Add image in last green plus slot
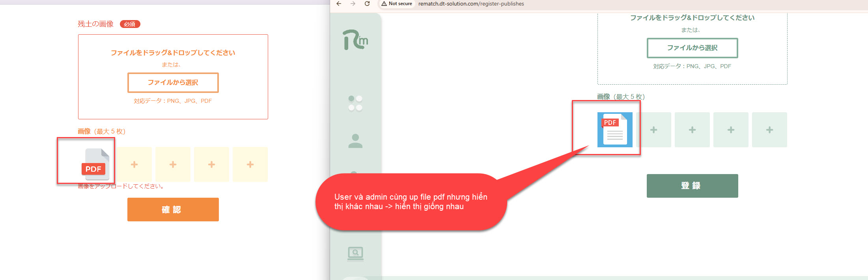The height and width of the screenshot is (280, 868). [x=769, y=130]
